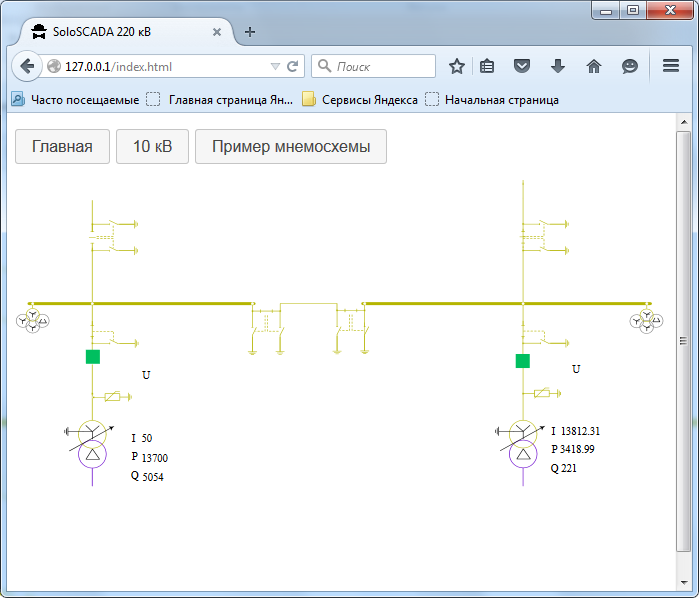
Task: Click the address bar 127.0.0.1/index.html
Action: coord(156,66)
